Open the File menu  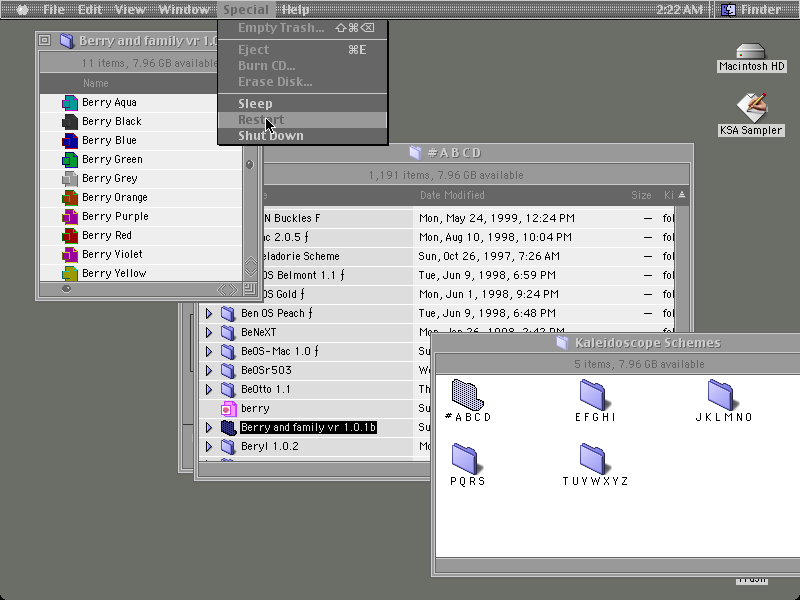[x=54, y=10]
